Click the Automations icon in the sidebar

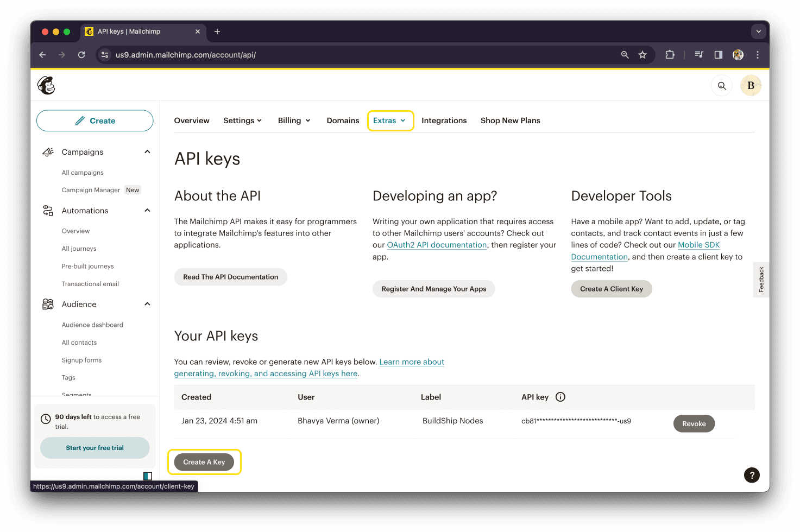pyautogui.click(x=48, y=210)
